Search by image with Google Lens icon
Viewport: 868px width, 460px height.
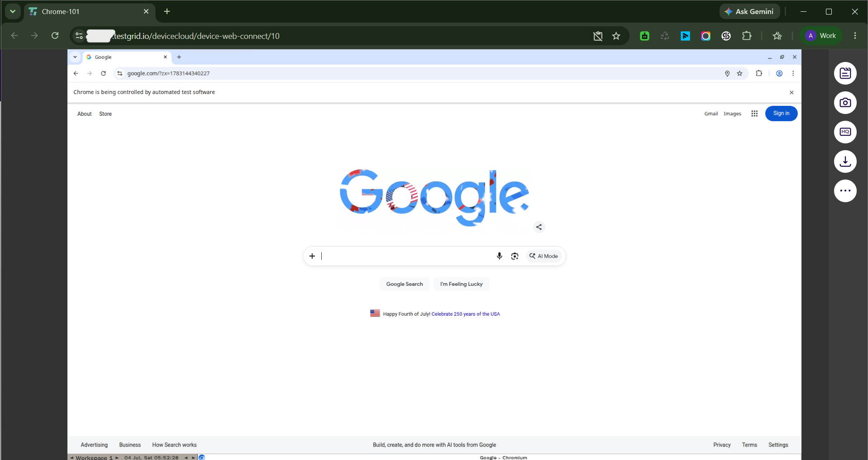(x=515, y=256)
